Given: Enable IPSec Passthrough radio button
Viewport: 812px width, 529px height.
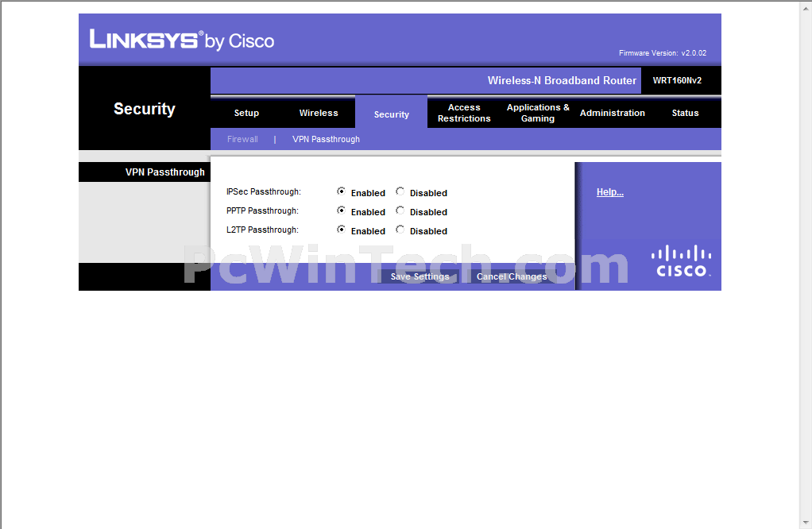Looking at the screenshot, I should [x=341, y=192].
